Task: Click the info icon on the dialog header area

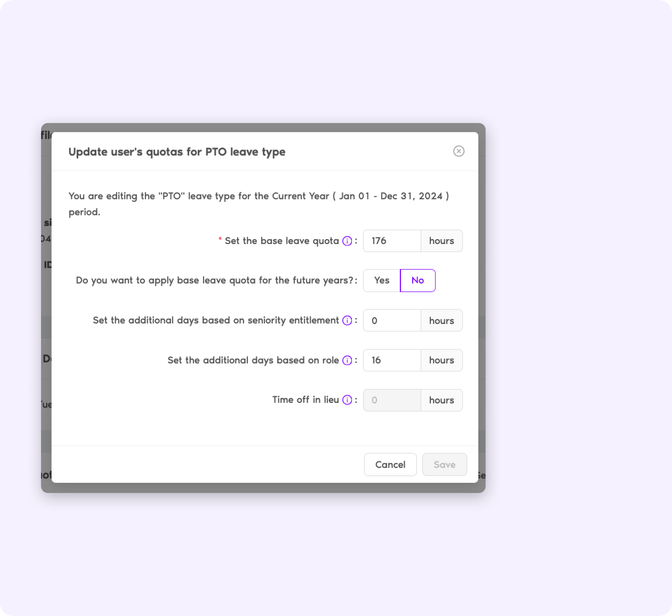Action: click(x=458, y=151)
